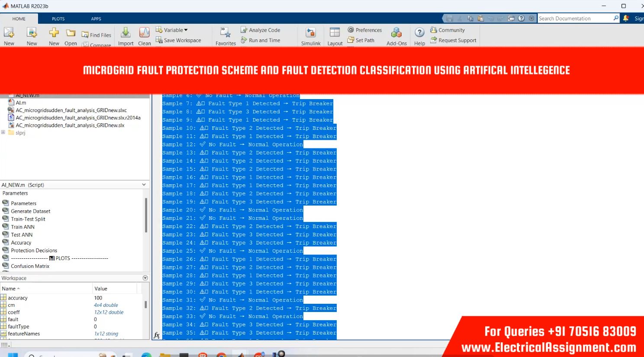Click the Switch Windows icon in quick access
Viewport: 644px width, 357px height.
pyautogui.click(x=511, y=18)
